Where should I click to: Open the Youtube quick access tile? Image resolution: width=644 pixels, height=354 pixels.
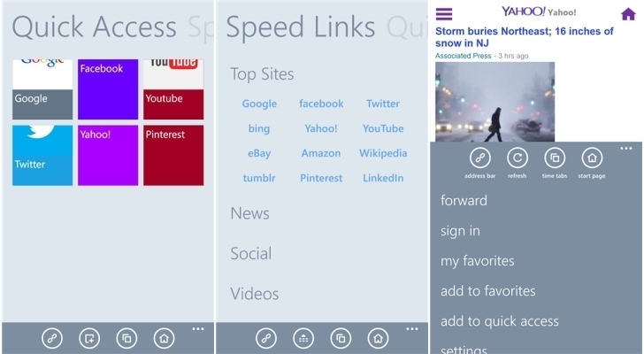pyautogui.click(x=173, y=89)
